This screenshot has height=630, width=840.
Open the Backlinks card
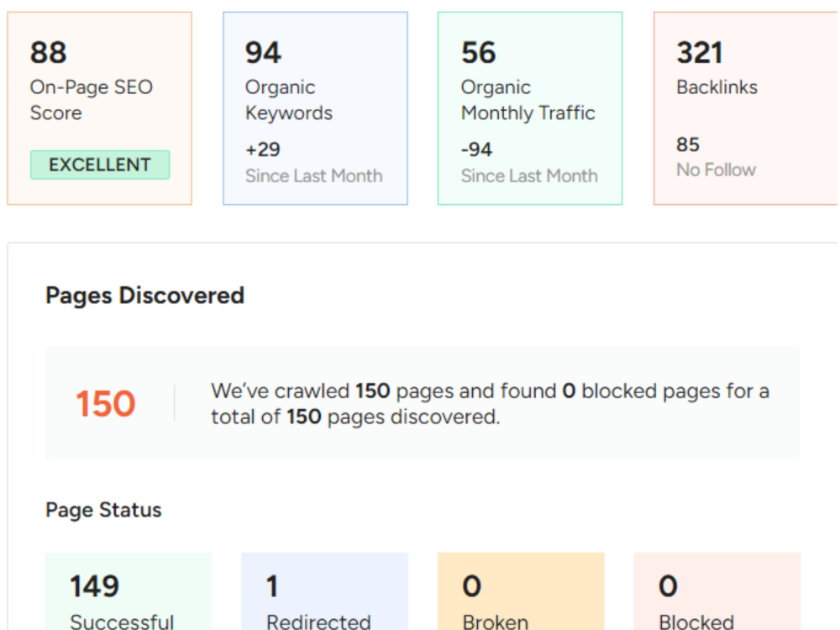(x=746, y=108)
